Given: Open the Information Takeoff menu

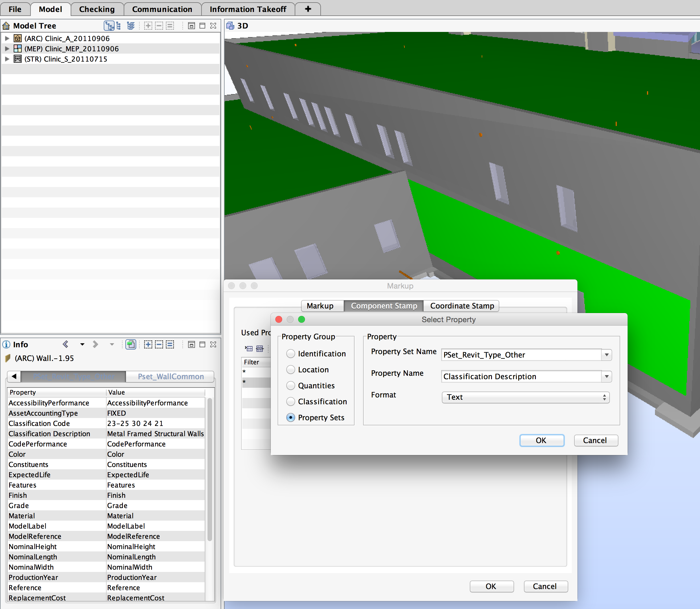Looking at the screenshot, I should pos(248,9).
